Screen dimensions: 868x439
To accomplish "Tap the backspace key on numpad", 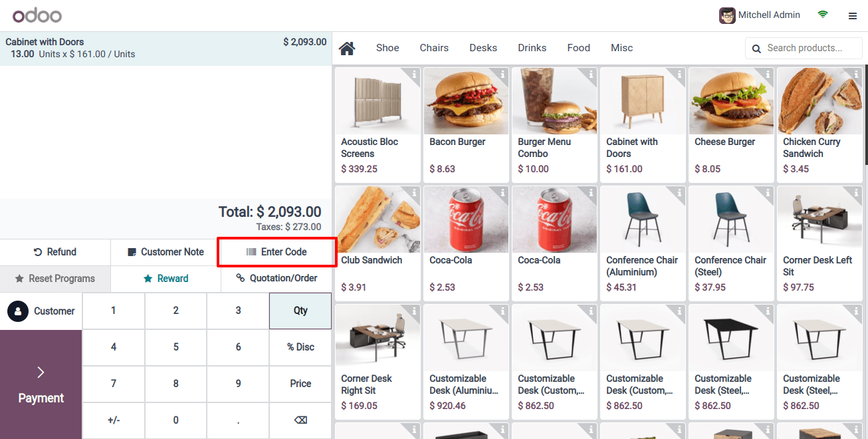I will click(300, 420).
